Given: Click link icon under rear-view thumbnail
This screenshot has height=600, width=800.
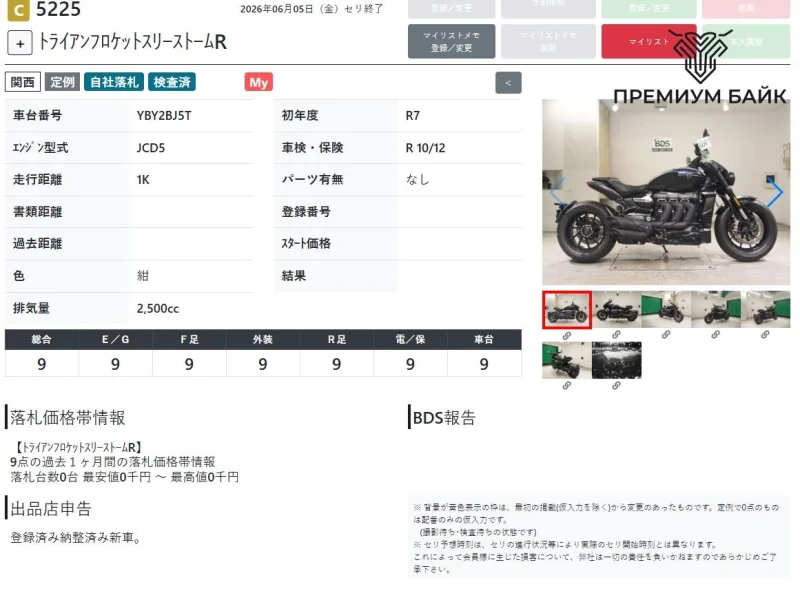Looking at the screenshot, I should point(567,386).
